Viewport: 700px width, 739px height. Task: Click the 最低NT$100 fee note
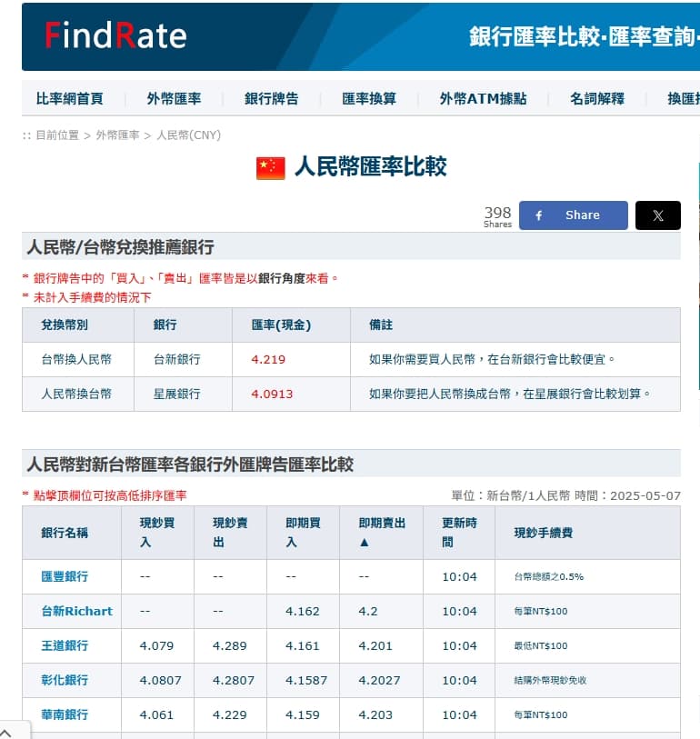541,645
